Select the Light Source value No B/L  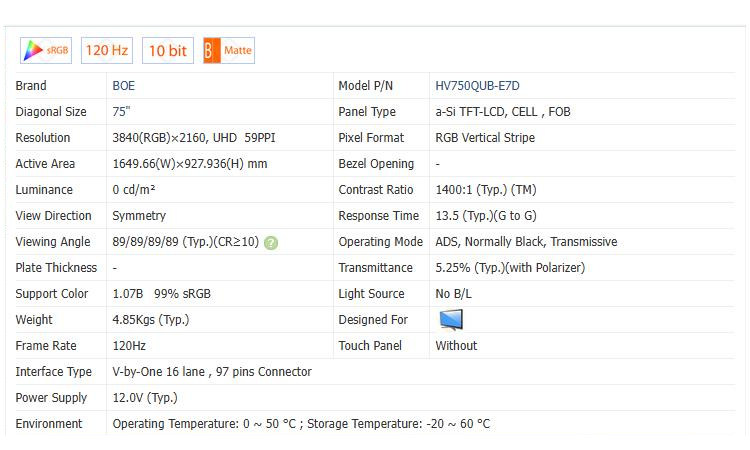(x=453, y=294)
